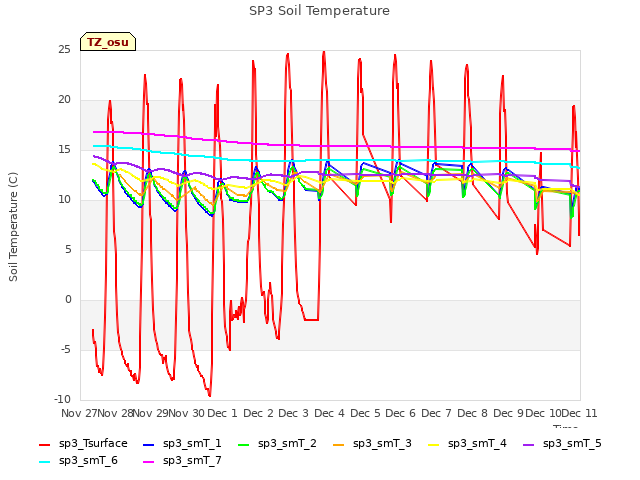Click the Dec 3 x-axis tick label
This screenshot has height=480, width=640.
point(293,413)
